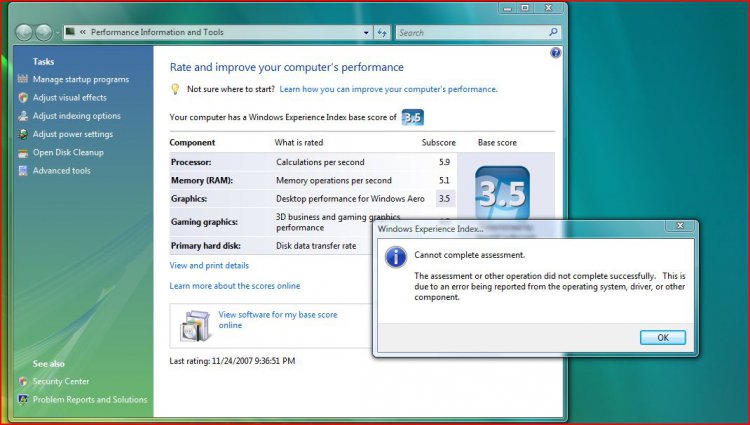Screen dimensions: 750x425
Task: Close the Windows Experience Index dialog
Action: tap(680, 226)
